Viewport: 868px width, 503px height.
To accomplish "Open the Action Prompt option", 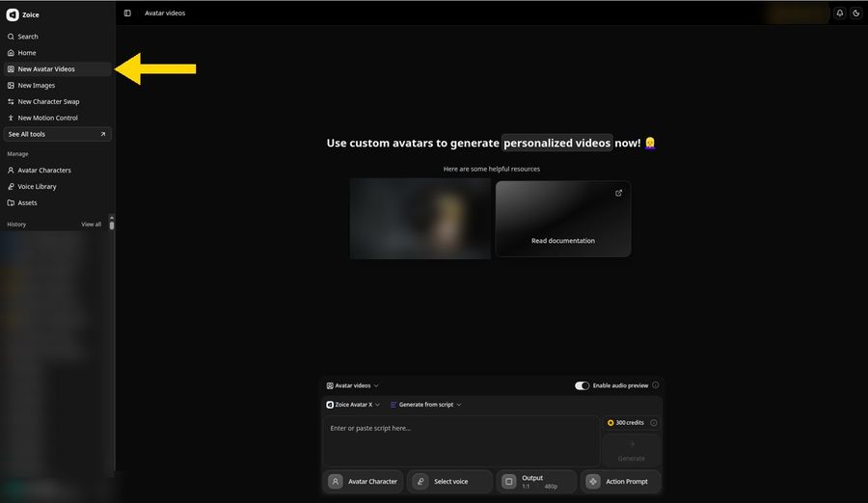I will point(620,482).
